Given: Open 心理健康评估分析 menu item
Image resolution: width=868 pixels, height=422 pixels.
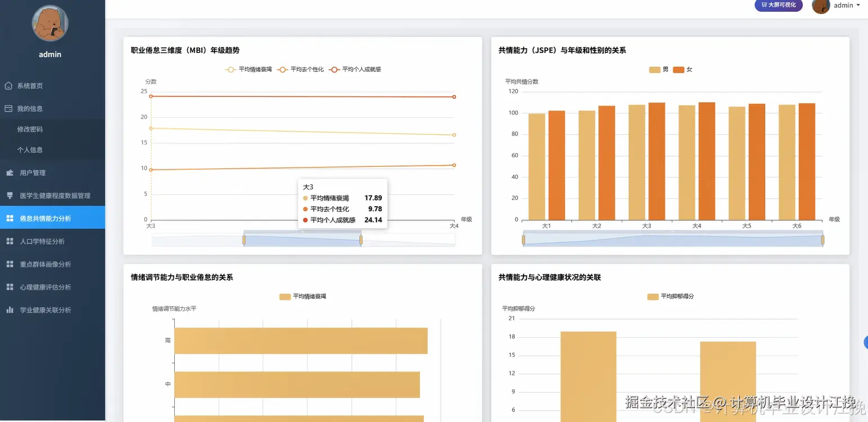Looking at the screenshot, I should (52, 287).
